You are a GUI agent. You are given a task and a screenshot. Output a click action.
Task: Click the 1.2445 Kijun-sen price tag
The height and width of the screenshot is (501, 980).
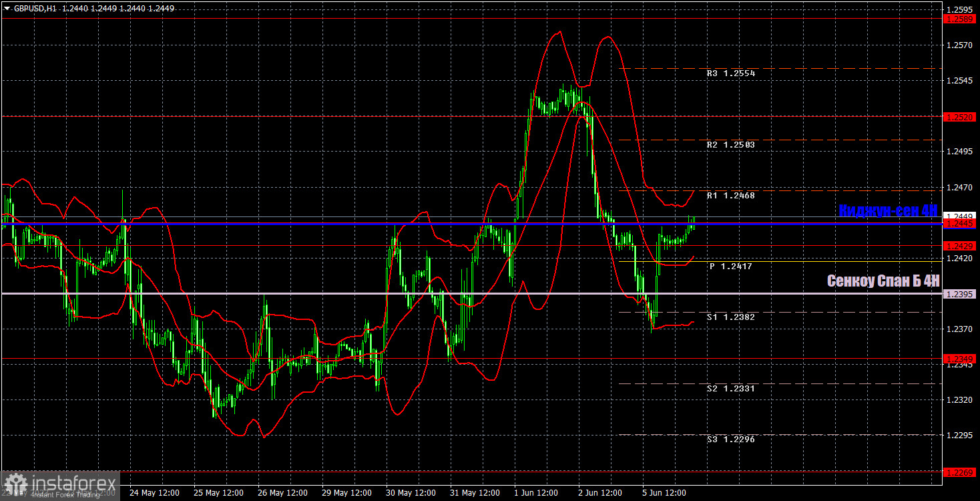960,224
